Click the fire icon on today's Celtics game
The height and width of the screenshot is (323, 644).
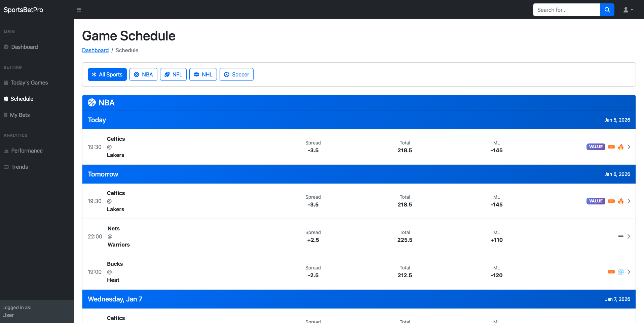[x=621, y=147]
